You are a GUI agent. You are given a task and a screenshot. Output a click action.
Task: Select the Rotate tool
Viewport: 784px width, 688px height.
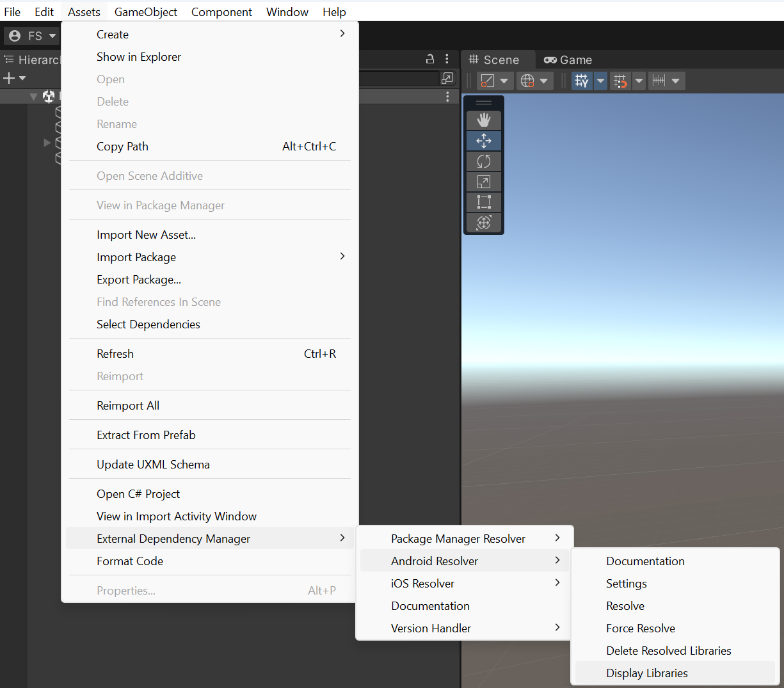(x=484, y=161)
